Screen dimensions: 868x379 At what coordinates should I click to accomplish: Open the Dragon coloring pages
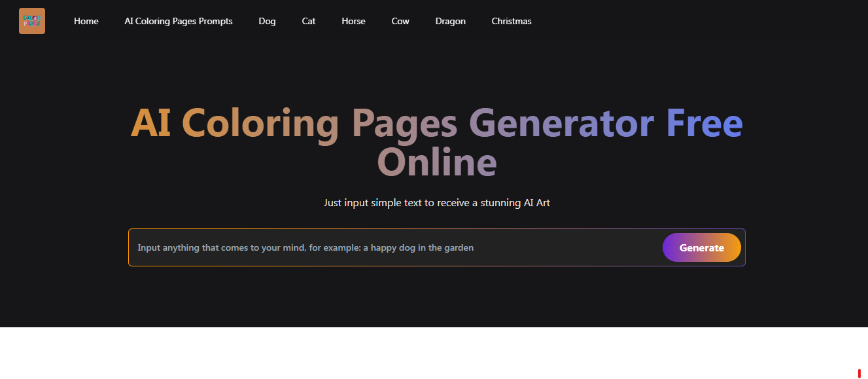(x=451, y=21)
